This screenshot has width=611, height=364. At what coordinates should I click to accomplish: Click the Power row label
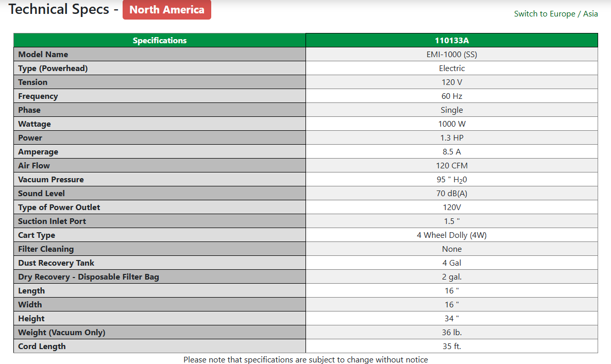tap(30, 138)
